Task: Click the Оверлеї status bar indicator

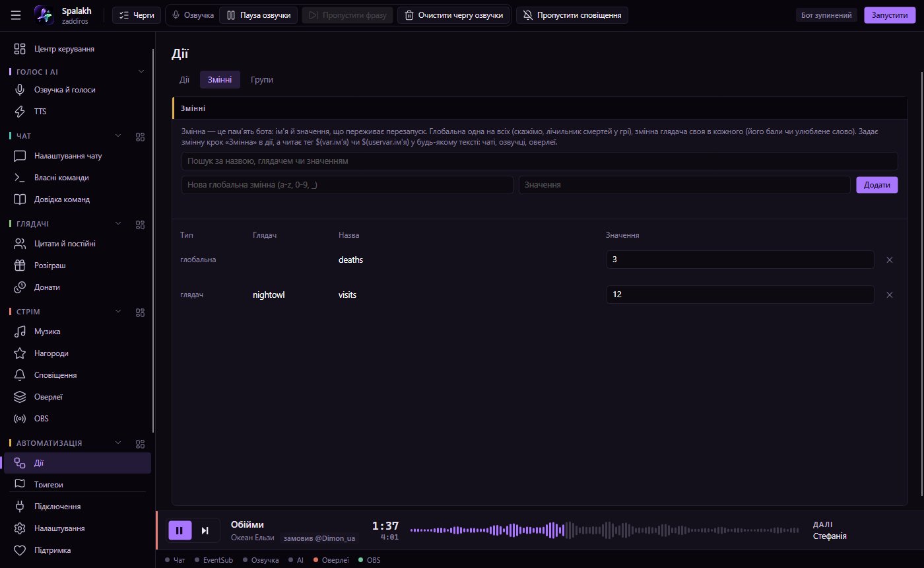Action: [x=331, y=560]
